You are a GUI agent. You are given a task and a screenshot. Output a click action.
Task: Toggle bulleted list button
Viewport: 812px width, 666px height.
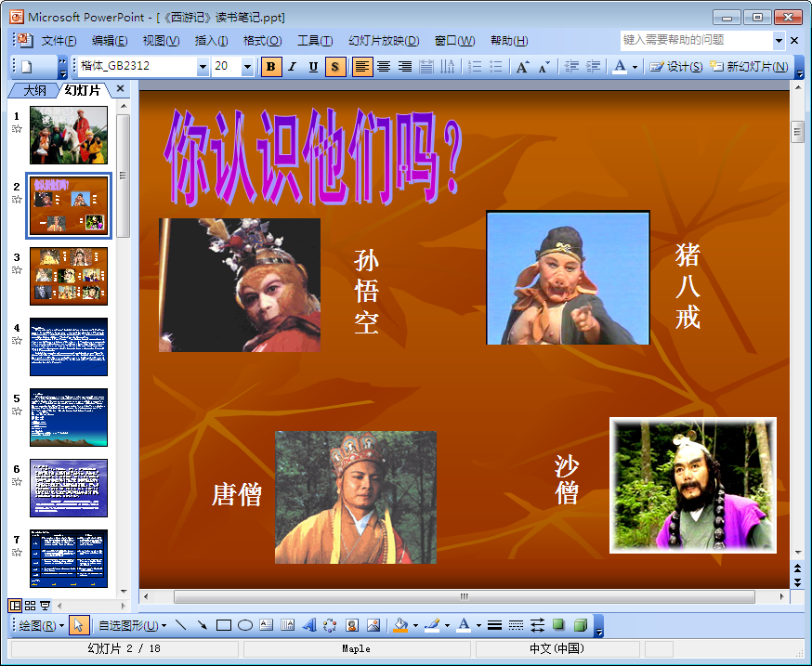[x=495, y=67]
